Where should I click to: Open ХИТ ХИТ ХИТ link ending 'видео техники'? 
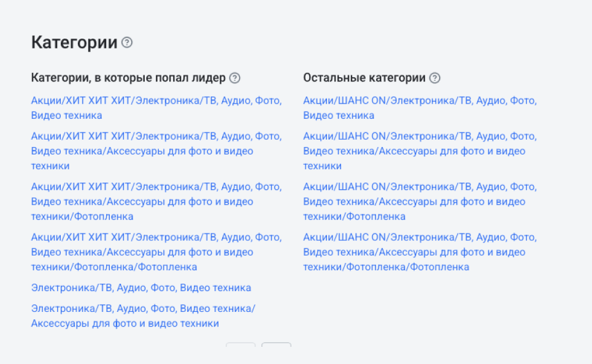click(156, 151)
